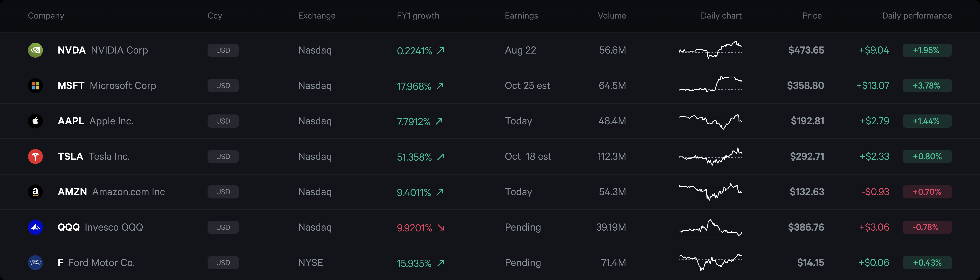Click the +3.78% performance badge

[927, 86]
